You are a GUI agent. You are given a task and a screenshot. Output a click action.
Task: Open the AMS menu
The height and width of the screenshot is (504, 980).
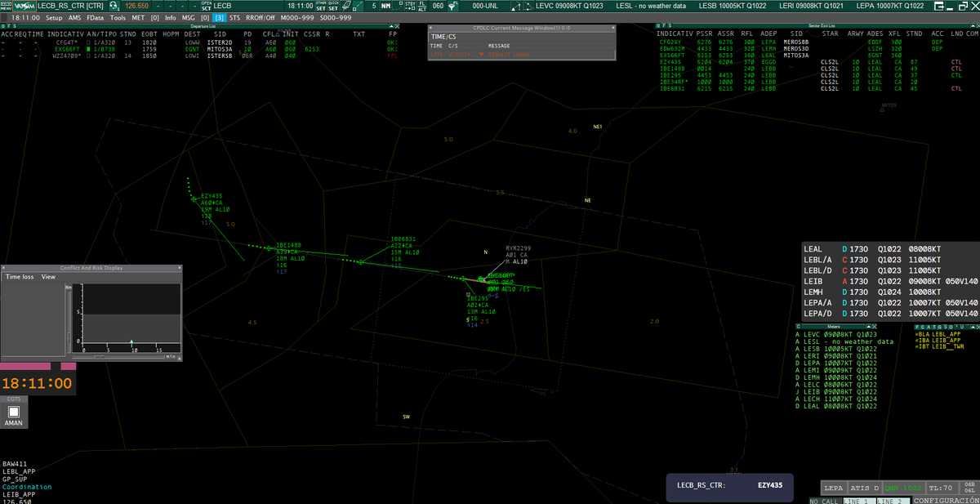74,17
